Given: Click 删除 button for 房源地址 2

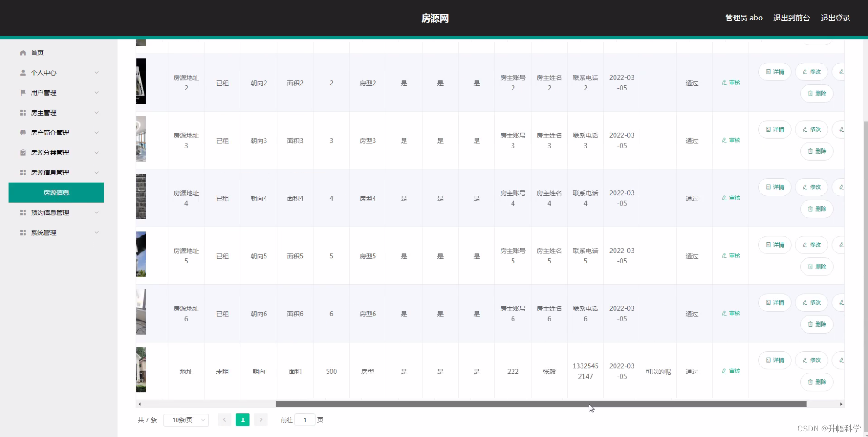Looking at the screenshot, I should (x=817, y=94).
